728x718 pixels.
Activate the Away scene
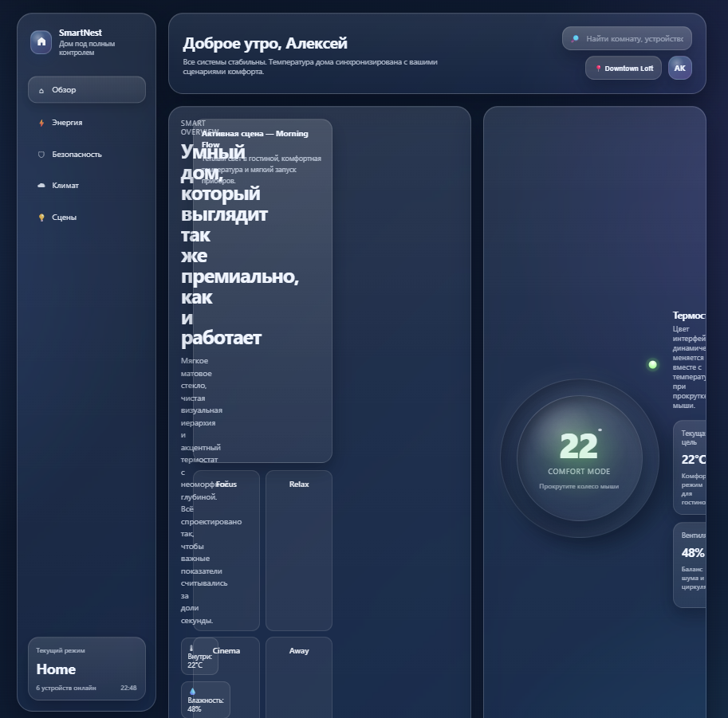coord(299,677)
